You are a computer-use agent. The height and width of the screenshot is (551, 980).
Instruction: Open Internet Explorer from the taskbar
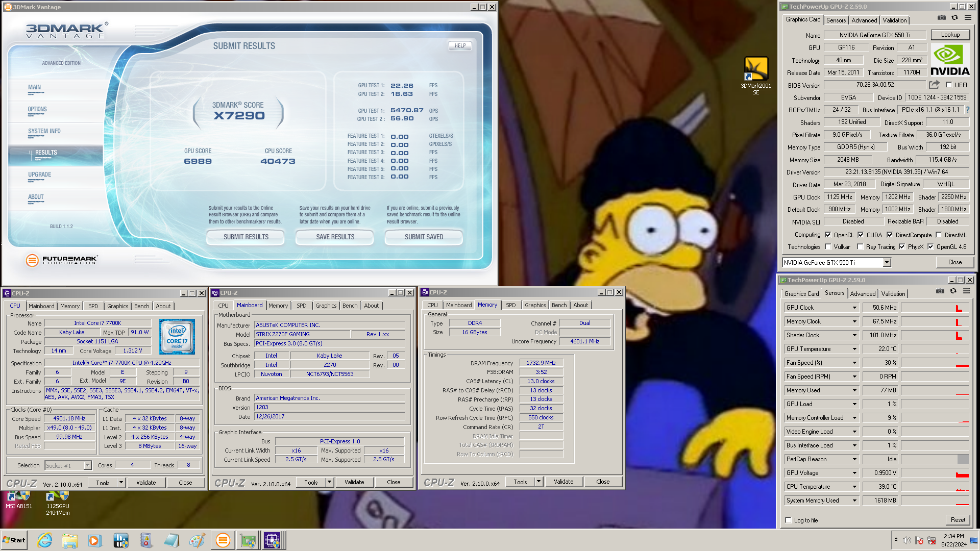(x=45, y=540)
